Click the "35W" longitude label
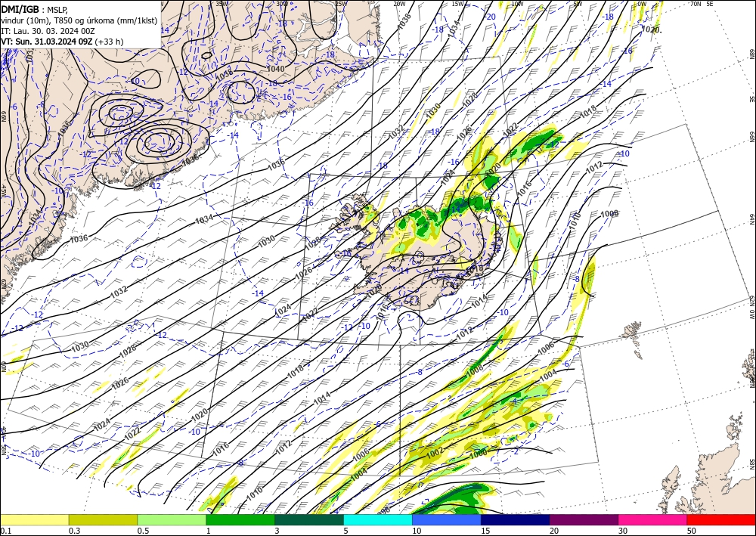The height and width of the screenshot is (536, 756). pos(222,3)
